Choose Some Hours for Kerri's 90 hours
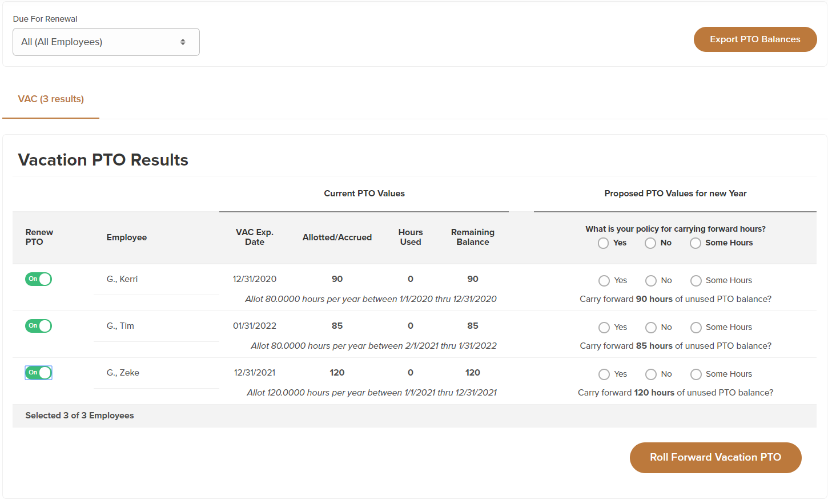 [696, 281]
